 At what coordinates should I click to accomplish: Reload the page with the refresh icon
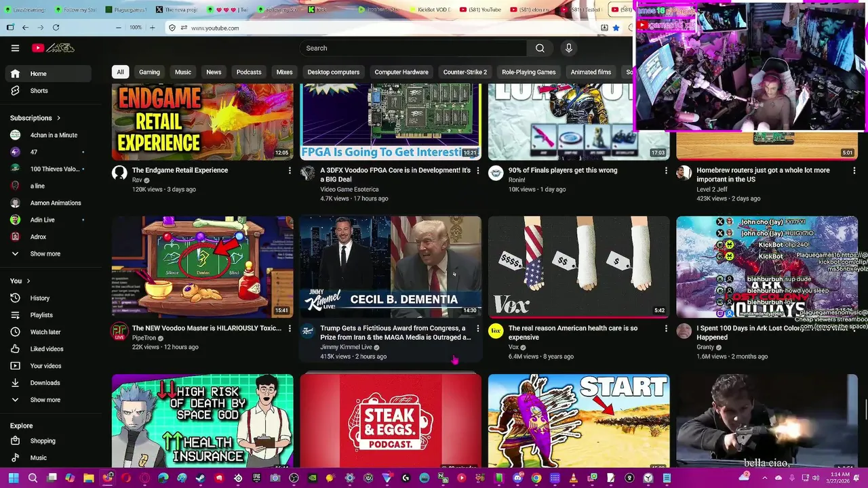(x=56, y=28)
